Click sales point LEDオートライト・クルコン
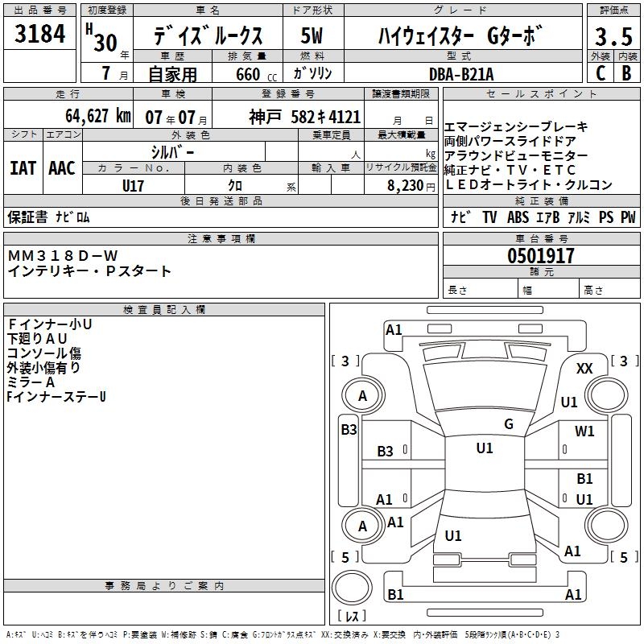Image resolution: width=644 pixels, height=644 pixels. coord(528,185)
